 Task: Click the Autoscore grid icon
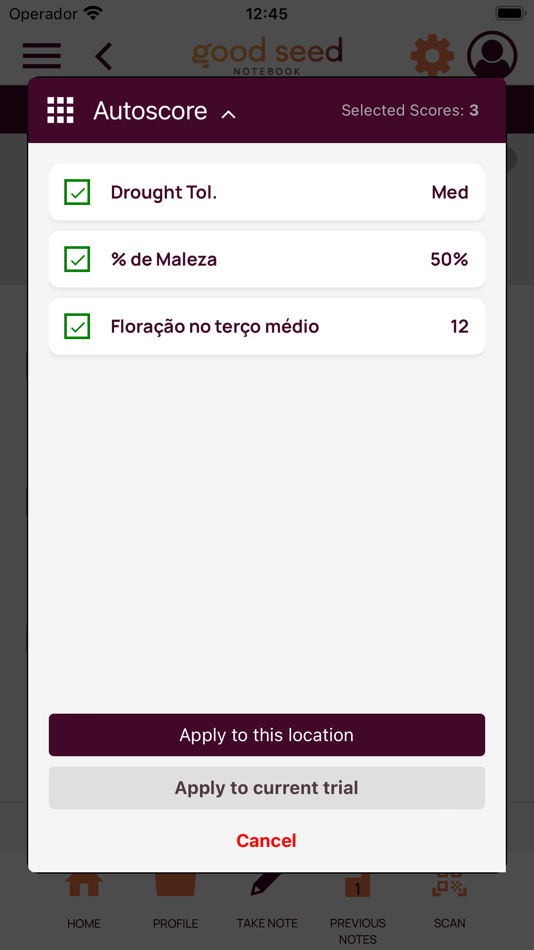(x=61, y=110)
